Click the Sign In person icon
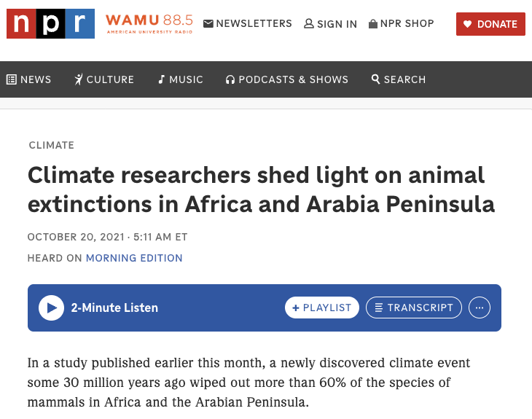Screen dimensions: 532x419 tap(309, 24)
